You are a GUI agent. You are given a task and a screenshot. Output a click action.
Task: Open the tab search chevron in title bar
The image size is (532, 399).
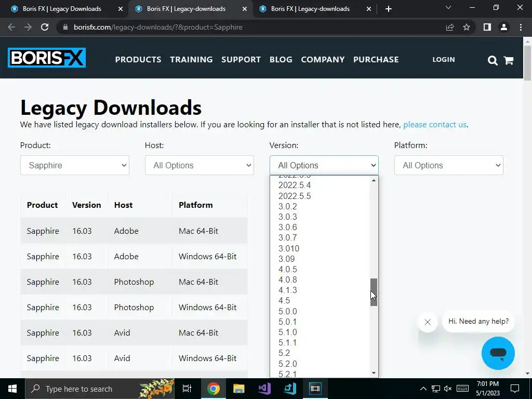(448, 7)
